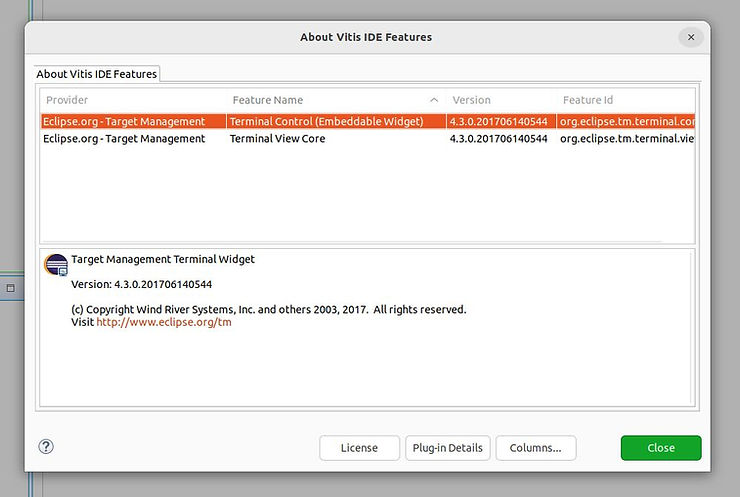This screenshot has height=497, width=740.
Task: Follow the http://www.eclipse.org/tm link
Action: [164, 322]
